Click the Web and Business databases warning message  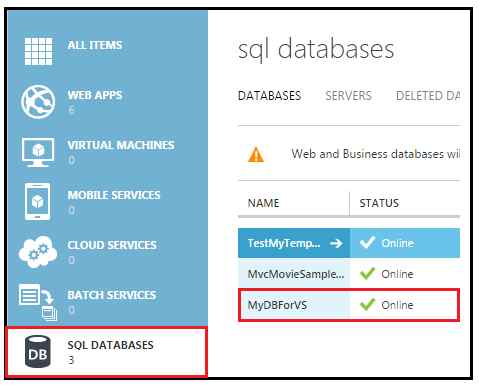click(376, 154)
